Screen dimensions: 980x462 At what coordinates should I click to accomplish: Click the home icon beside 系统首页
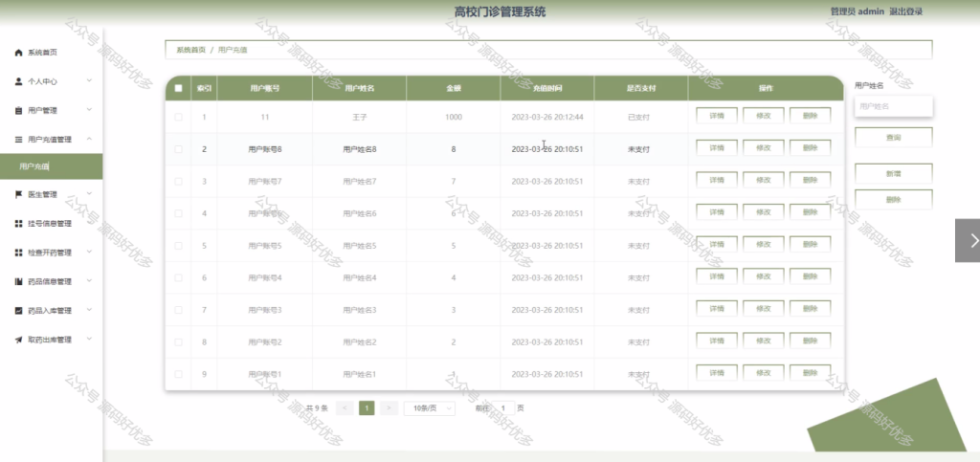pyautogui.click(x=19, y=53)
